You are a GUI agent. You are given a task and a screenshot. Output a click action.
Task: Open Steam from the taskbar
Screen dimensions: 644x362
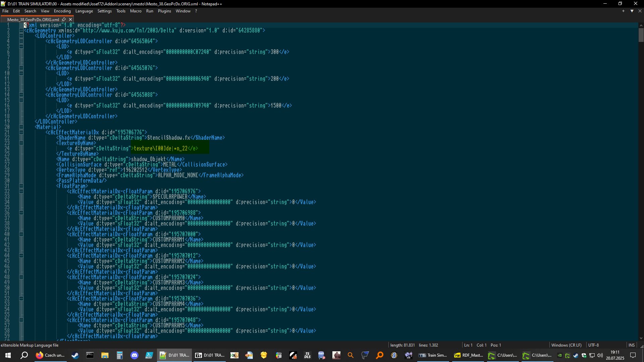coord(75,355)
